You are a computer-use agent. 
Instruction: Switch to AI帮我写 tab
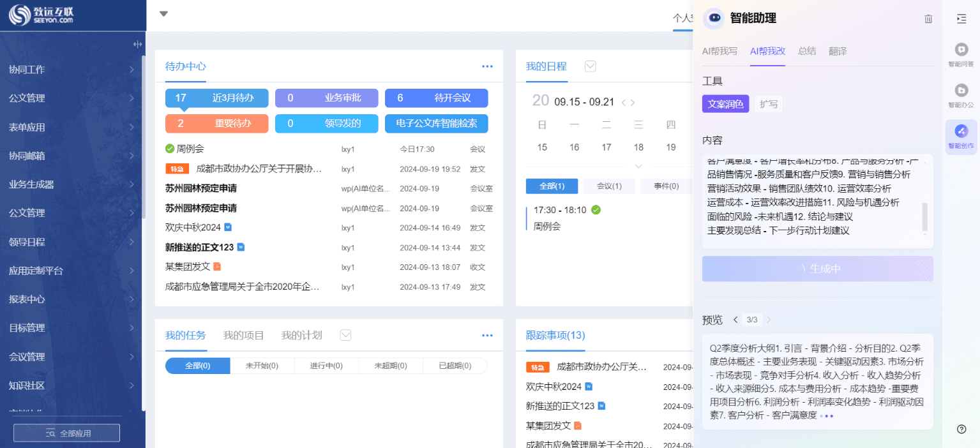720,51
